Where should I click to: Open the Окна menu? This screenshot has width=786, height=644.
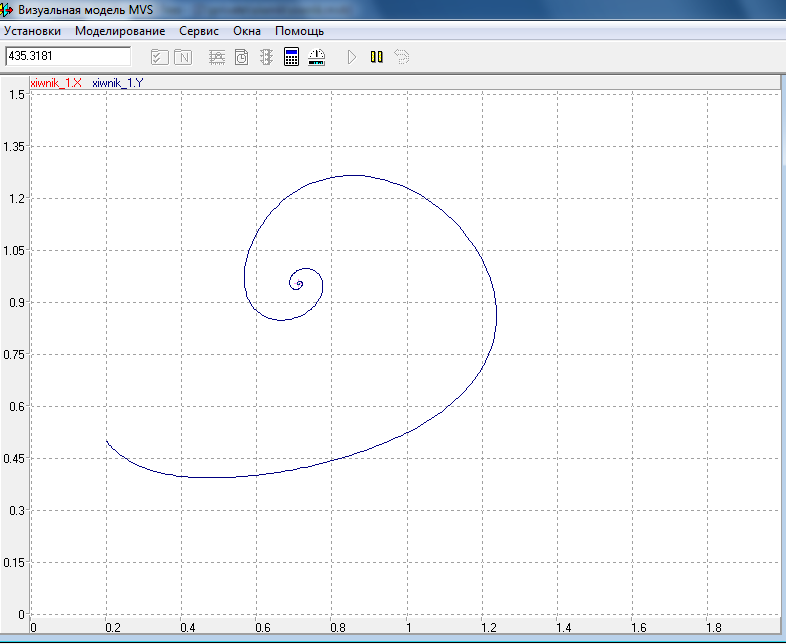[x=247, y=31]
